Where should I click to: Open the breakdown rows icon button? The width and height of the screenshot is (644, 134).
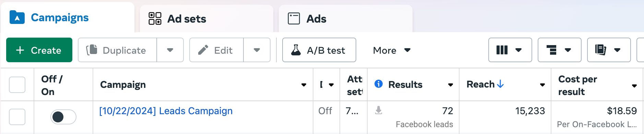[559, 50]
